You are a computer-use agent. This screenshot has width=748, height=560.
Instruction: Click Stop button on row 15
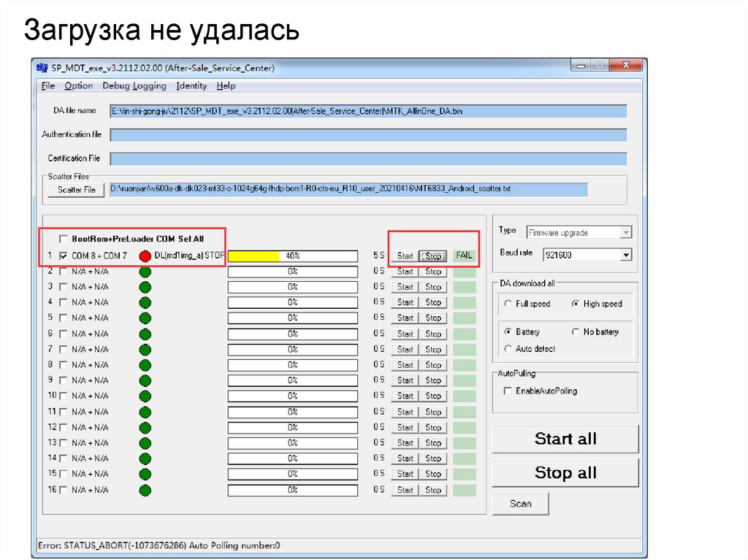[433, 474]
